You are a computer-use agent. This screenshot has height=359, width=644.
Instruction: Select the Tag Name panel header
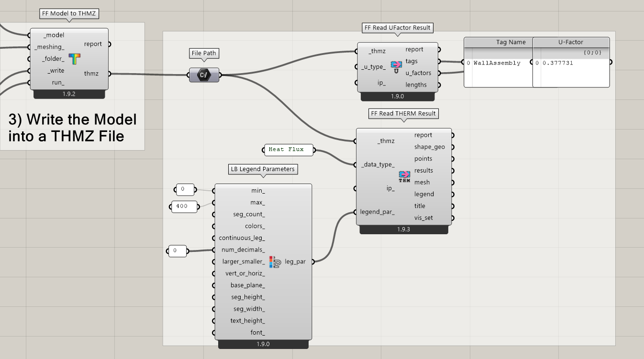point(499,42)
